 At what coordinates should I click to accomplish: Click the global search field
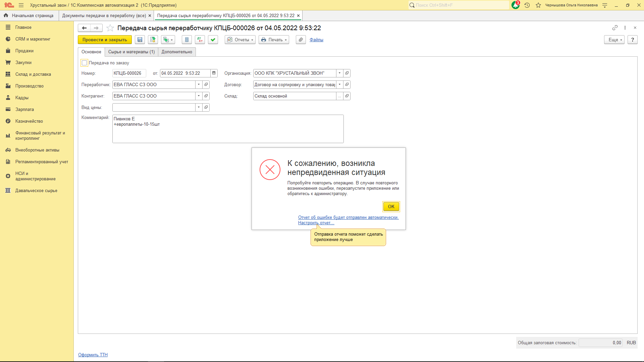point(459,5)
